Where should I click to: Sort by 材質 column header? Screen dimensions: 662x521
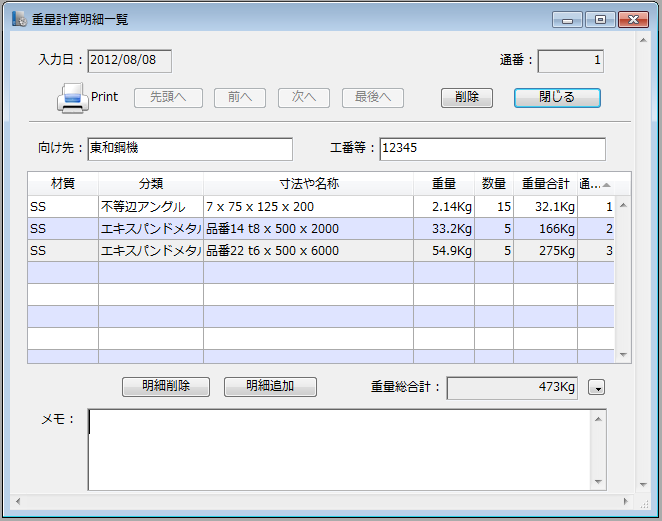point(62,184)
